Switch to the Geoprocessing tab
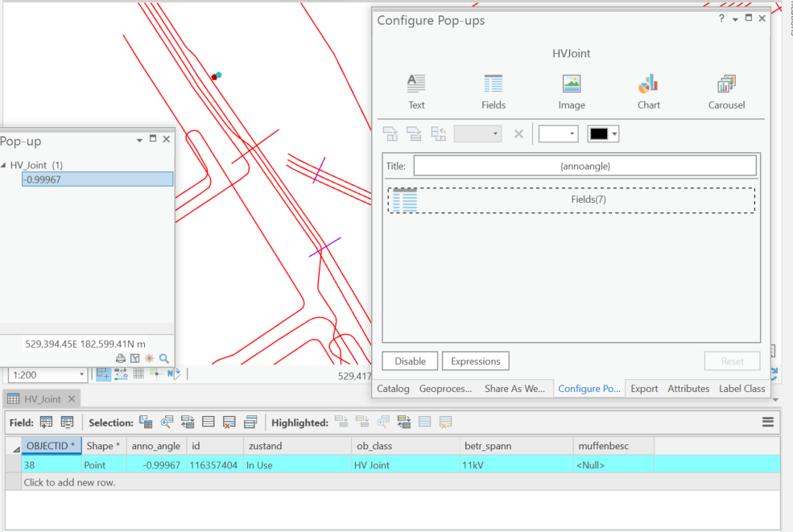Image resolution: width=793 pixels, height=532 pixels. click(445, 389)
